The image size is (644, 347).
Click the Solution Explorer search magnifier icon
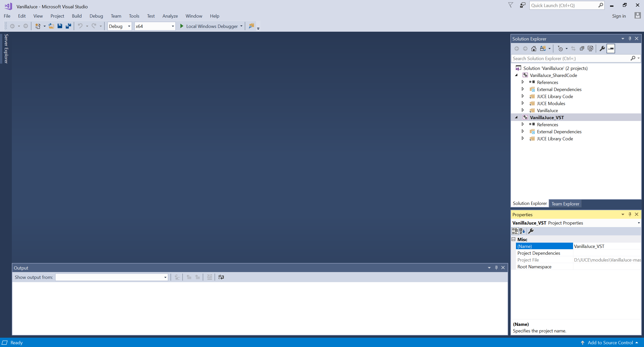[x=633, y=58]
